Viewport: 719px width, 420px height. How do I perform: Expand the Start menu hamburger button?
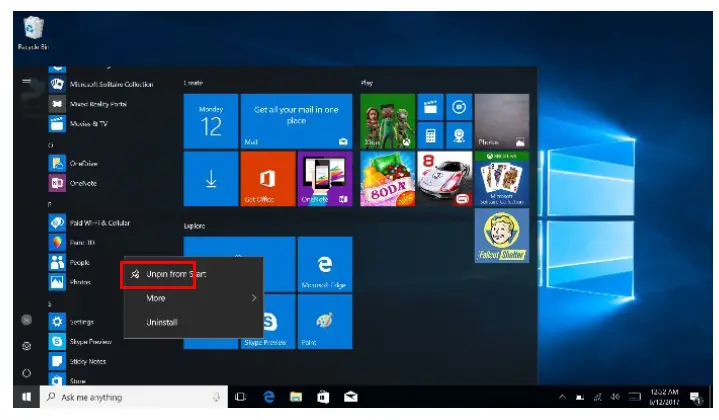pyautogui.click(x=27, y=82)
